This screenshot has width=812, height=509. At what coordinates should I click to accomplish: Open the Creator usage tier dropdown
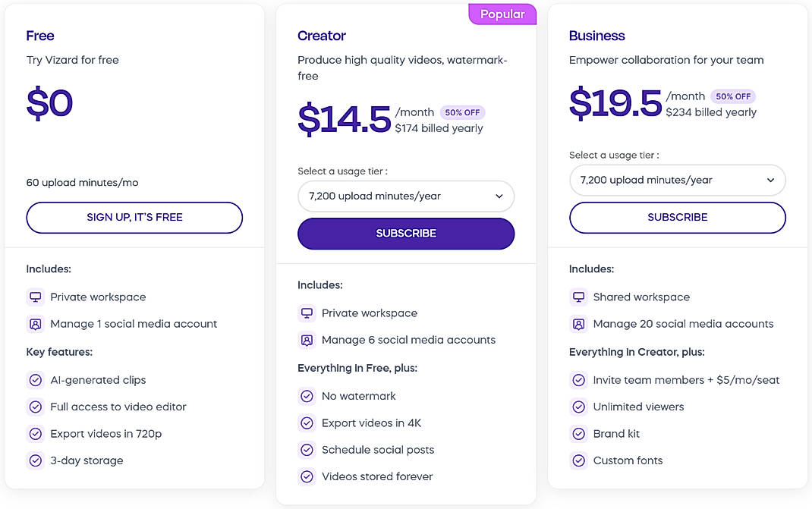pyautogui.click(x=405, y=196)
